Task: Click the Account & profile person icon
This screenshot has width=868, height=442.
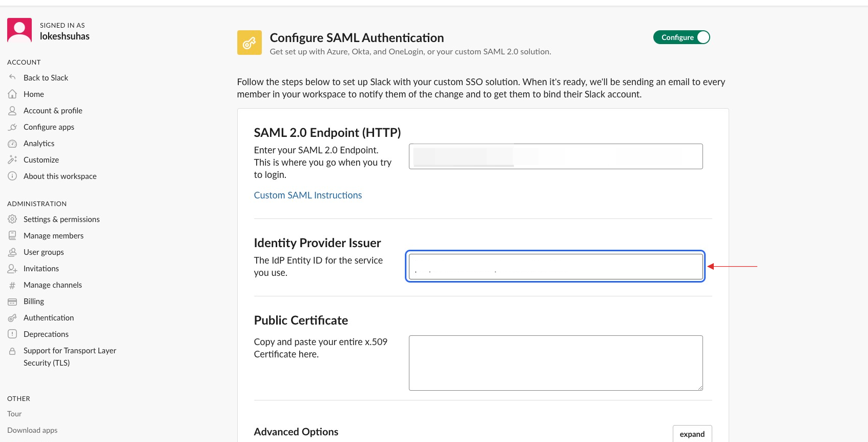Action: point(12,110)
